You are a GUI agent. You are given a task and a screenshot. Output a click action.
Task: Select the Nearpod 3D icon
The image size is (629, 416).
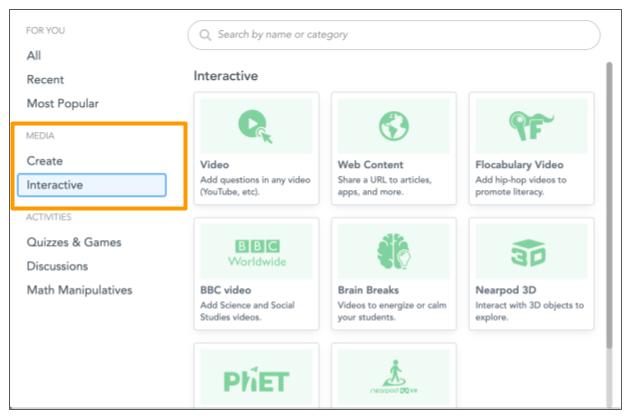[x=531, y=251]
